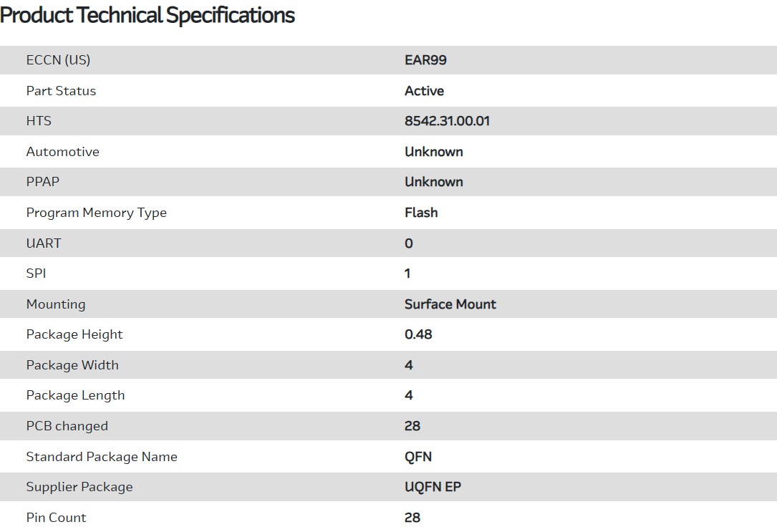Click the Pin Count label
Viewport: 777px width, 532px height.
coord(56,518)
